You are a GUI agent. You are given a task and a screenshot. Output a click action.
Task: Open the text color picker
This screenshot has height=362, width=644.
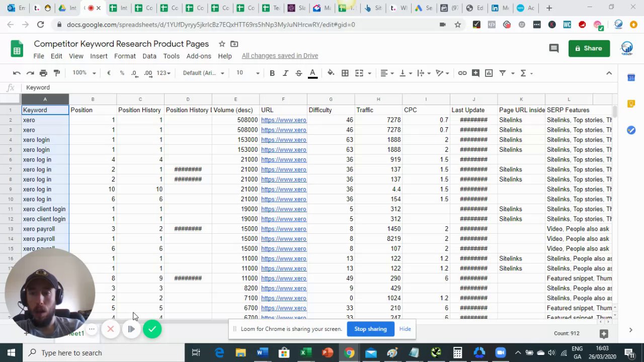(x=312, y=73)
